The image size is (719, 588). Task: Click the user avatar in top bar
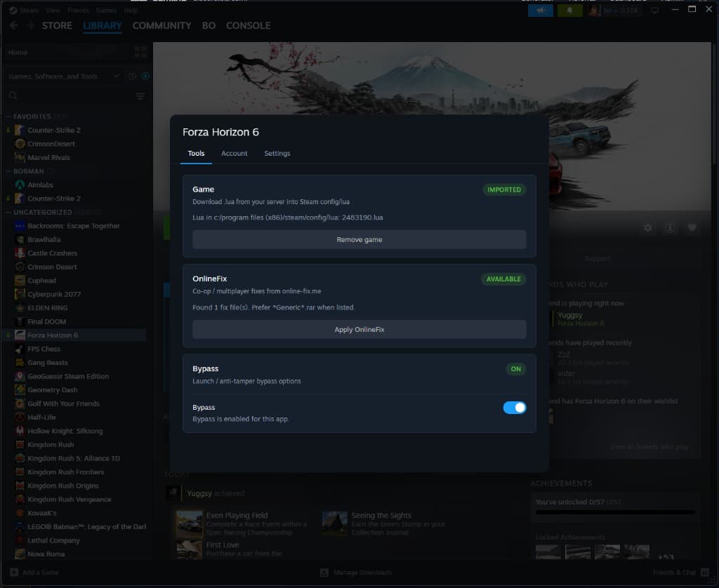(x=593, y=11)
